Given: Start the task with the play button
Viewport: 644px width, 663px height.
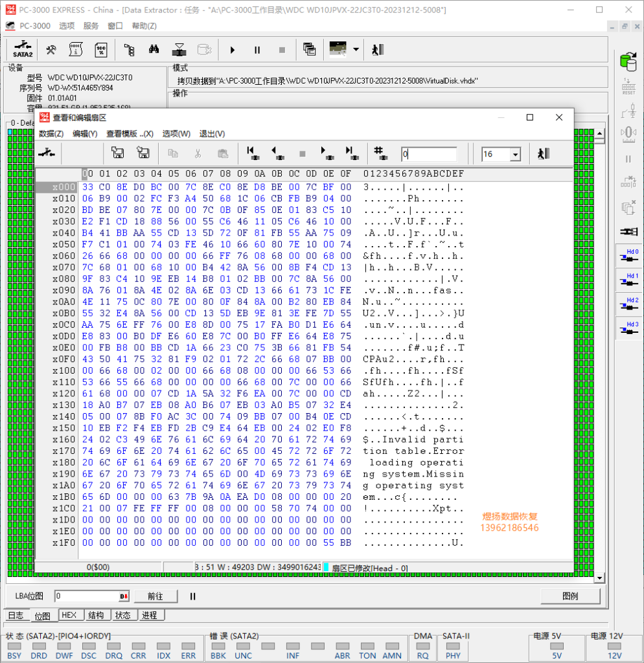Looking at the screenshot, I should (x=233, y=50).
